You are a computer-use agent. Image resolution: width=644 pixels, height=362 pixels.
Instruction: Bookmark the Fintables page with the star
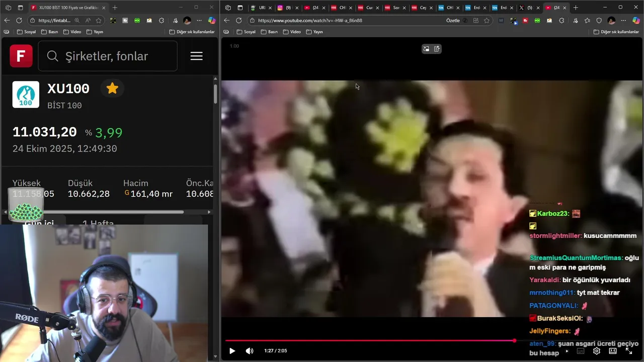(x=99, y=21)
